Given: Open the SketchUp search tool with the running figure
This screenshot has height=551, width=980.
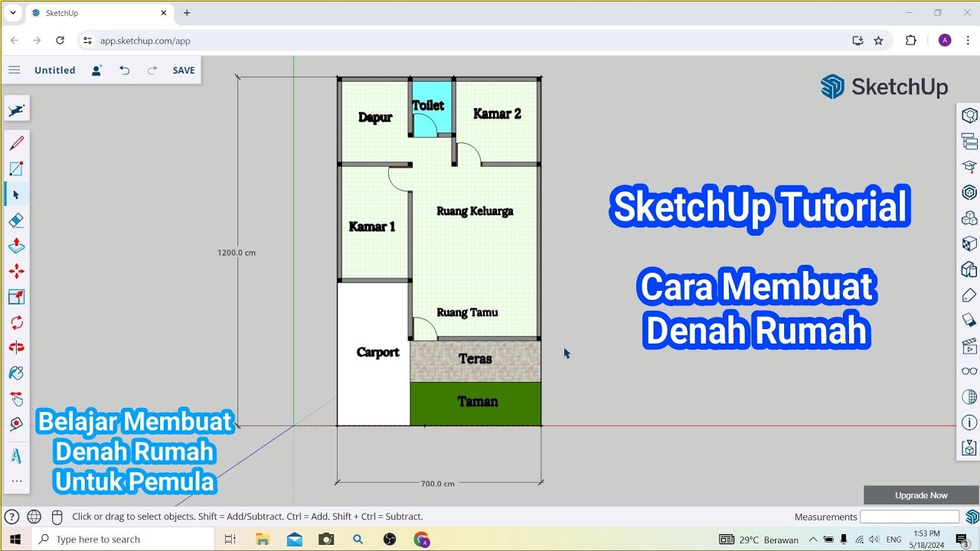Looking at the screenshot, I should [16, 110].
